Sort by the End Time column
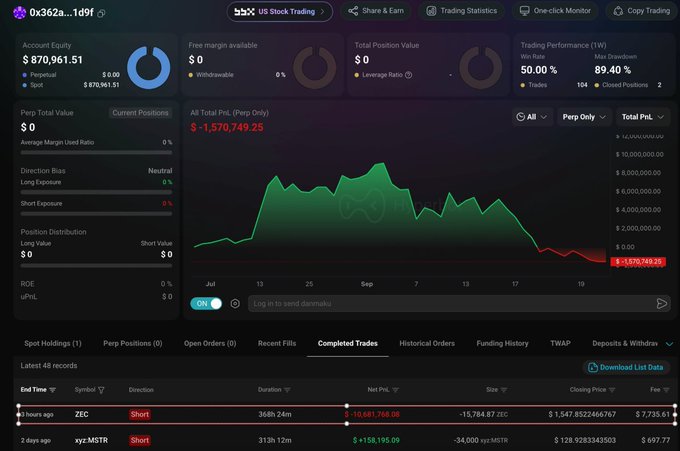Screen dimensions: 680x451 (38, 390)
